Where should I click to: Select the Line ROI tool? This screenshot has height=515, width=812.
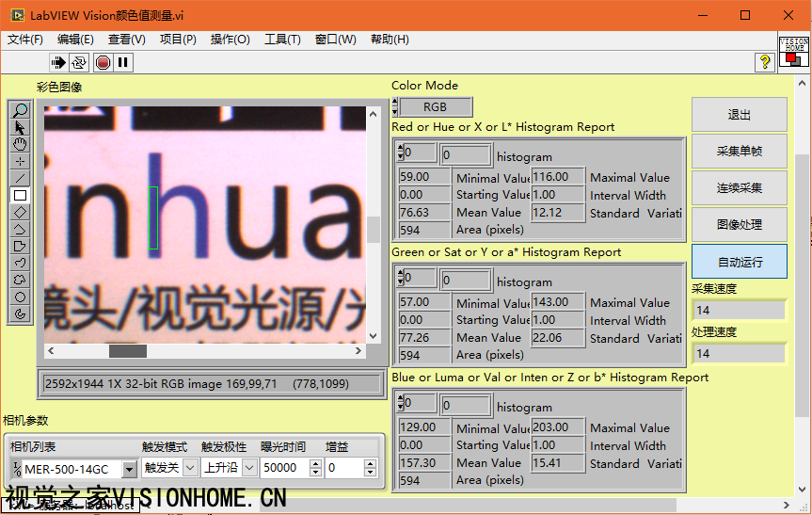pyautogui.click(x=21, y=178)
